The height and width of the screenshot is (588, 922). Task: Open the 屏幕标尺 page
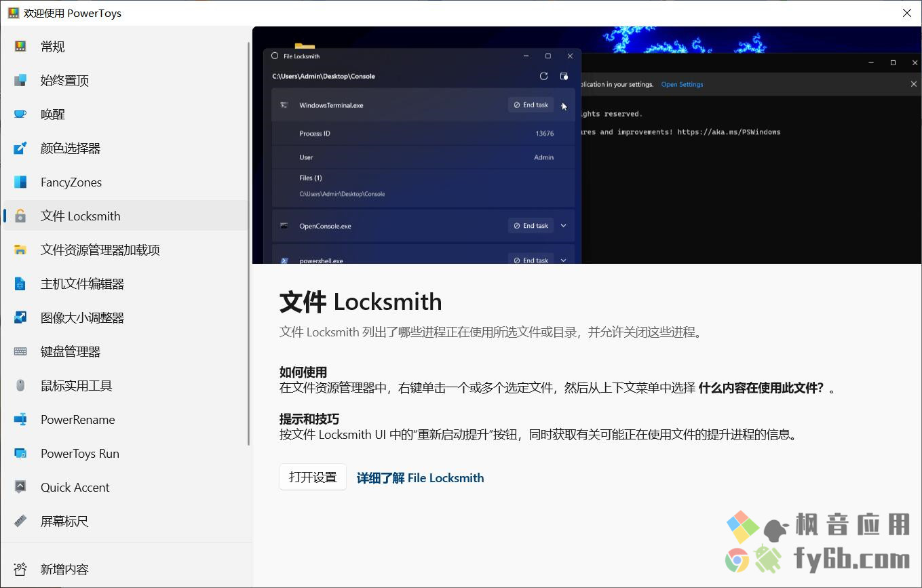coord(126,522)
